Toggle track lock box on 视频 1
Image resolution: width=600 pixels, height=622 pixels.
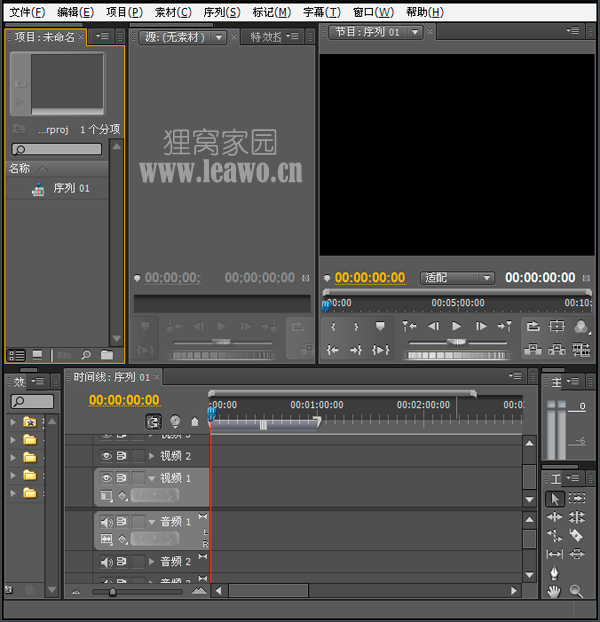tap(138, 478)
